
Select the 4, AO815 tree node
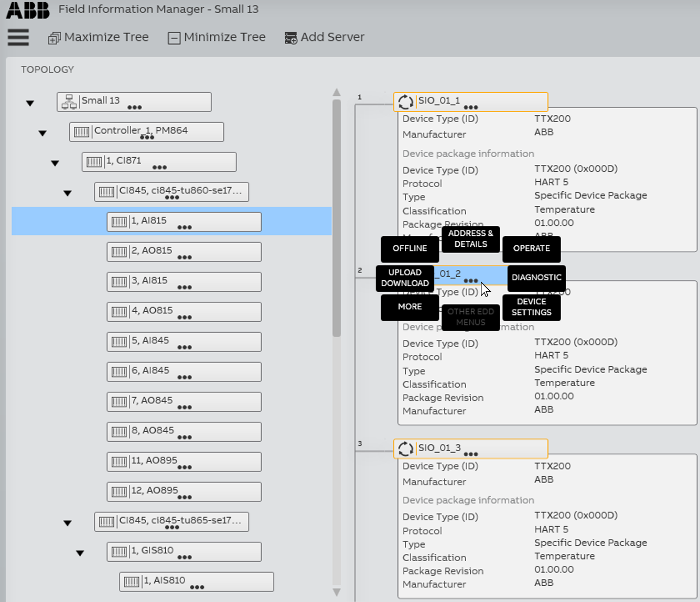(184, 311)
